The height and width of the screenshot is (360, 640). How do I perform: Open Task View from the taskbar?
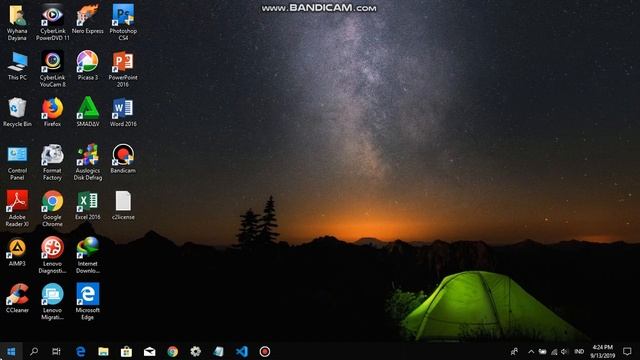point(56,351)
